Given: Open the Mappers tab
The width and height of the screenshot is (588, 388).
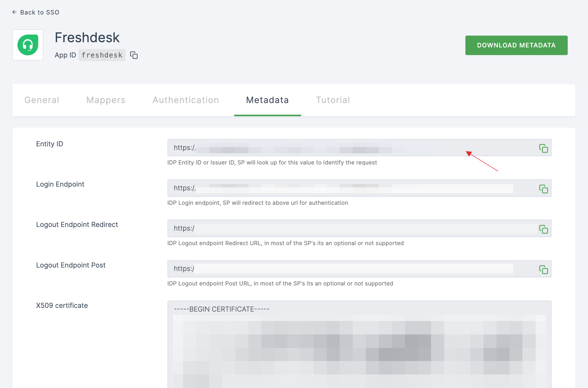Looking at the screenshot, I should 106,100.
